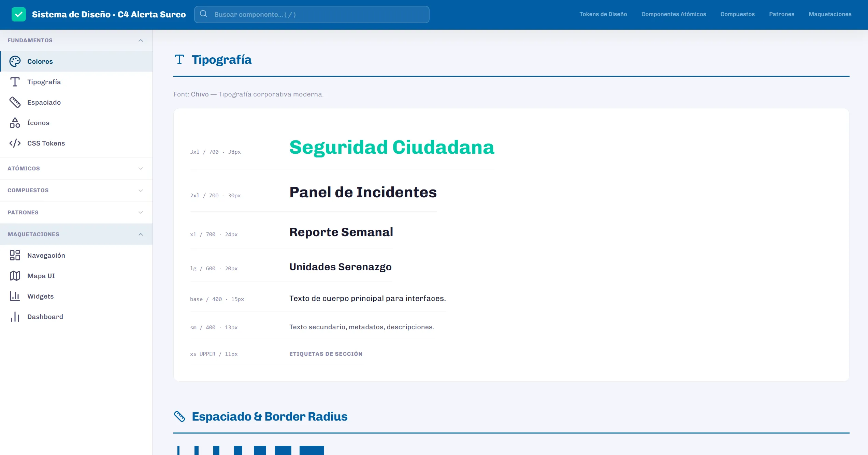Click the COMPUESTOS section header label
This screenshot has height=455, width=868.
tap(28, 191)
